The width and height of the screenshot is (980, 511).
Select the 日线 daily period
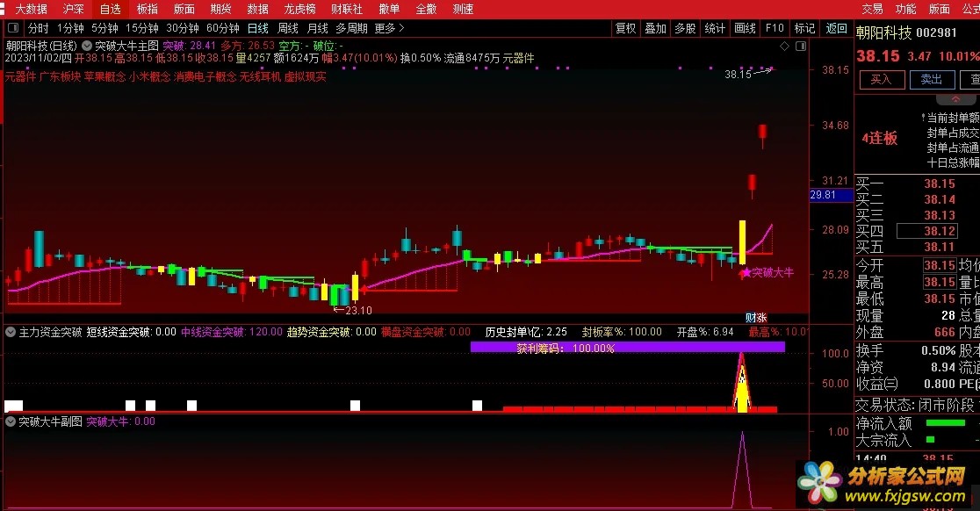258,28
